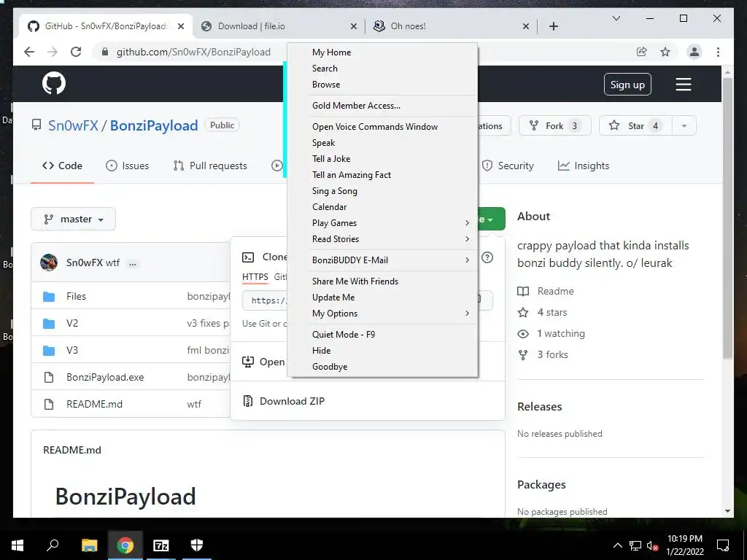Click the 7-Zip taskbar icon
The image size is (747, 560).
click(x=161, y=545)
